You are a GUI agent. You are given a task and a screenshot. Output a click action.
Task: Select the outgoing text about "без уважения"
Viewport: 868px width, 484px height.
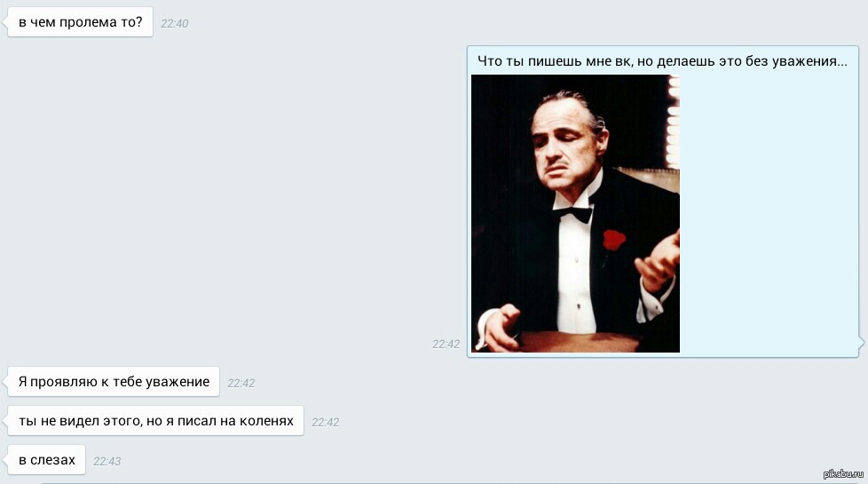662,61
